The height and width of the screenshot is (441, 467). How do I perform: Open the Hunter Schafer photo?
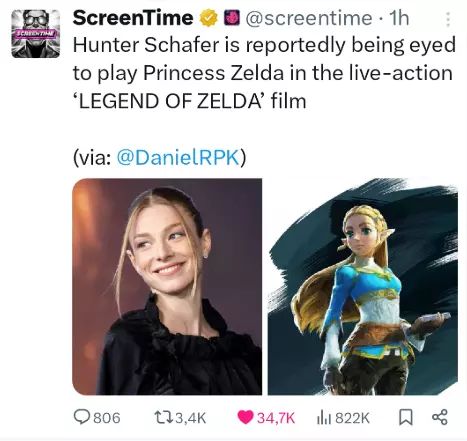[x=167, y=287]
